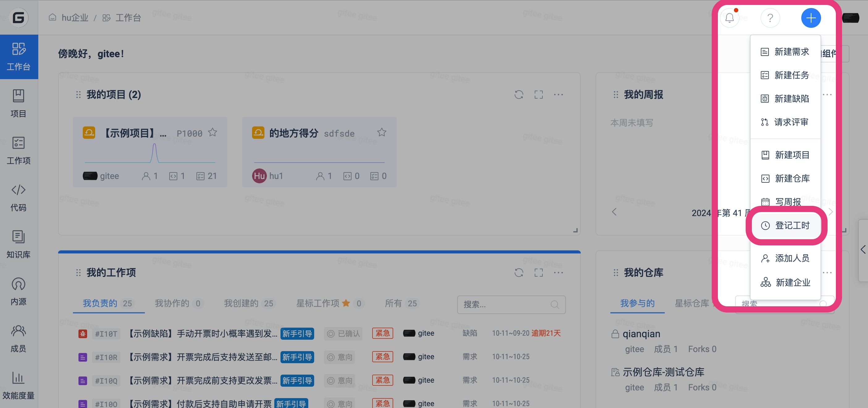Open work item #I10R 开票完成后支持发送至邮
This screenshot has width=868, height=408.
[203, 357]
